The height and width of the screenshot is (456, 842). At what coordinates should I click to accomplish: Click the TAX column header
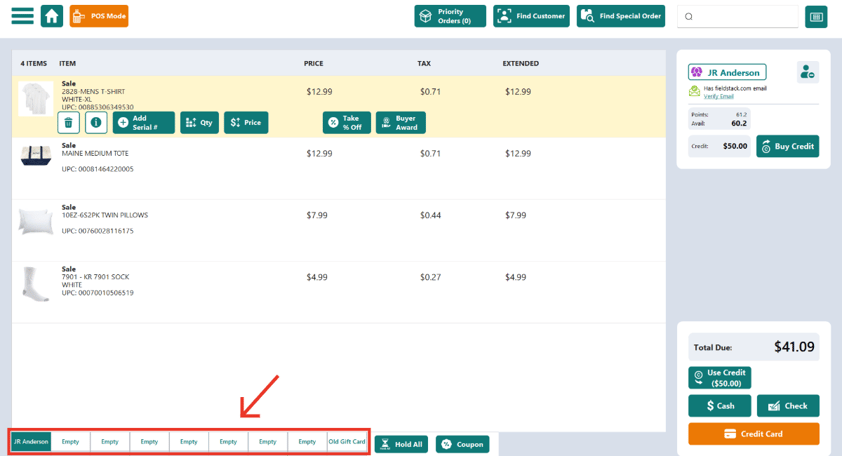tap(424, 63)
